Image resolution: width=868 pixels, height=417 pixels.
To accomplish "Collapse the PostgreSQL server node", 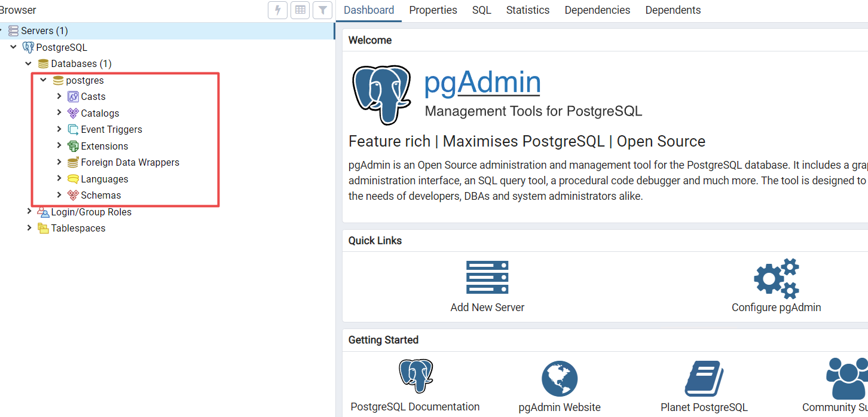I will coord(14,47).
